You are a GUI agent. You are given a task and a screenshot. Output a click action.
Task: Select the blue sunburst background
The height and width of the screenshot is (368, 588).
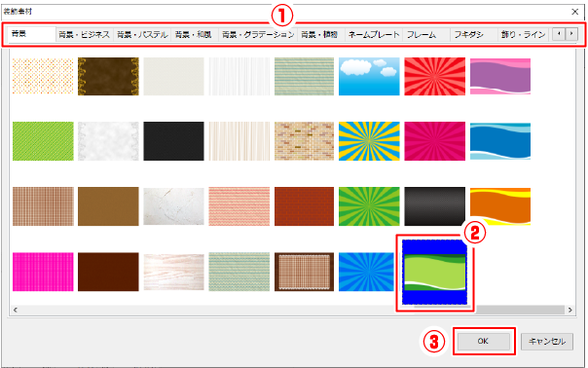pos(366,272)
